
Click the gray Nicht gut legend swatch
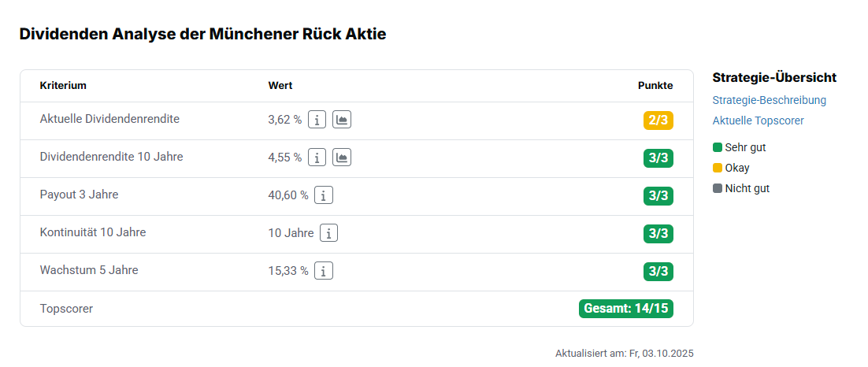pos(718,188)
